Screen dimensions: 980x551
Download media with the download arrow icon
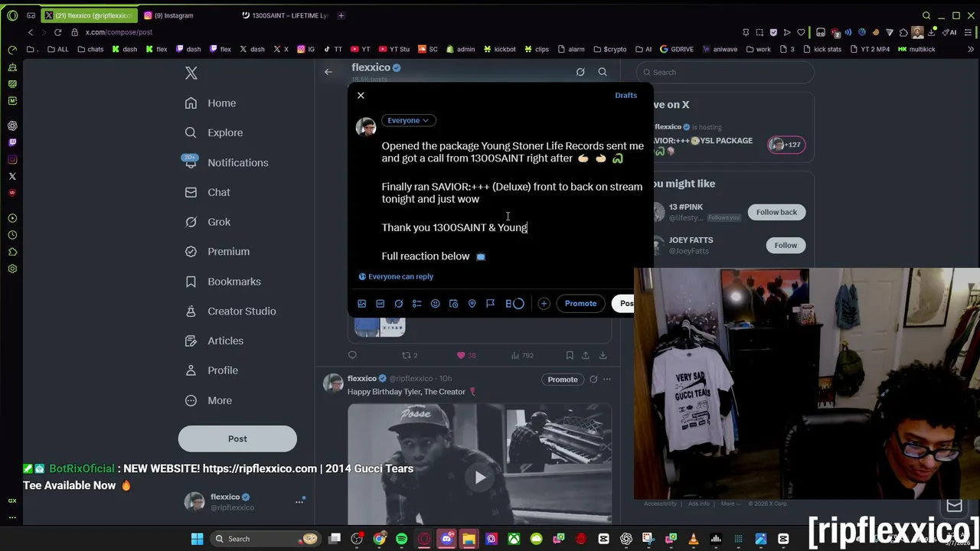point(603,355)
